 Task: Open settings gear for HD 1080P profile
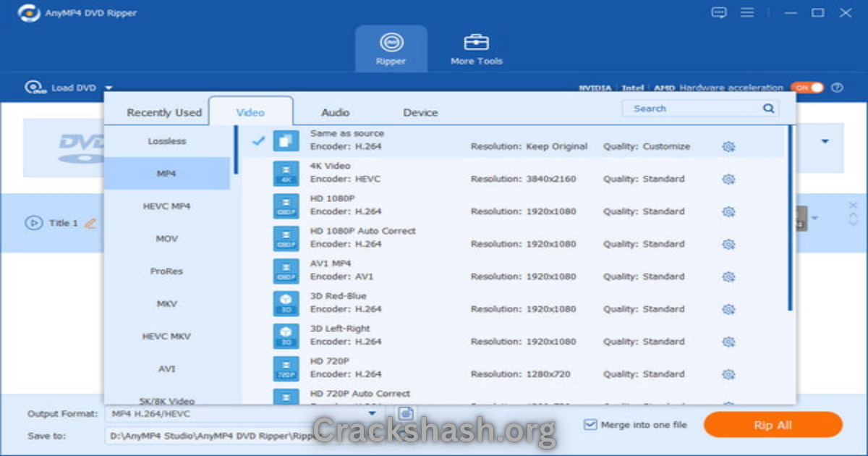(728, 211)
